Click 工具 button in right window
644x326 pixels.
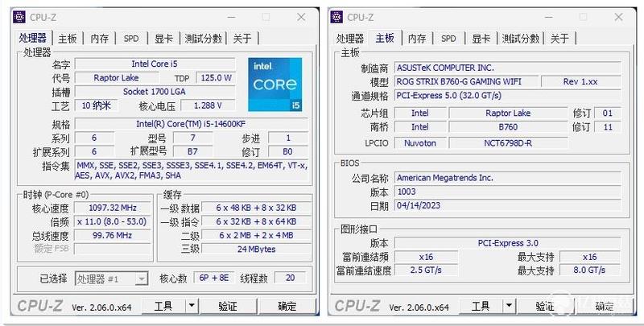click(x=481, y=306)
